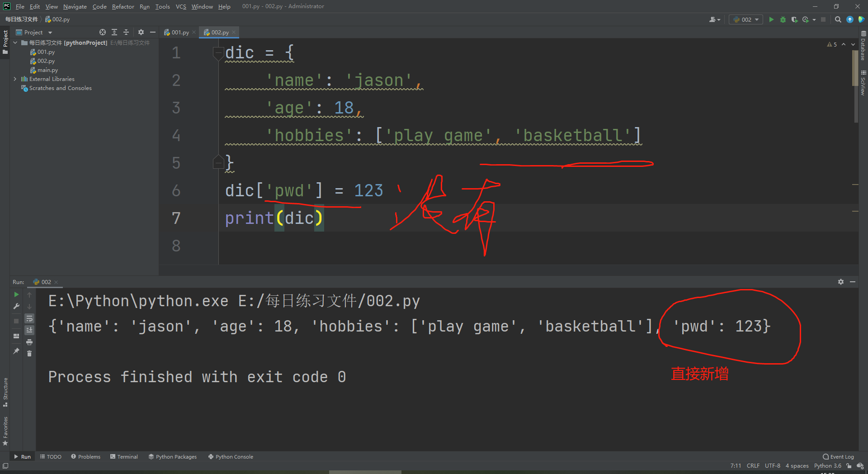Open the Event Log
This screenshot has height=474, width=868.
839,457
